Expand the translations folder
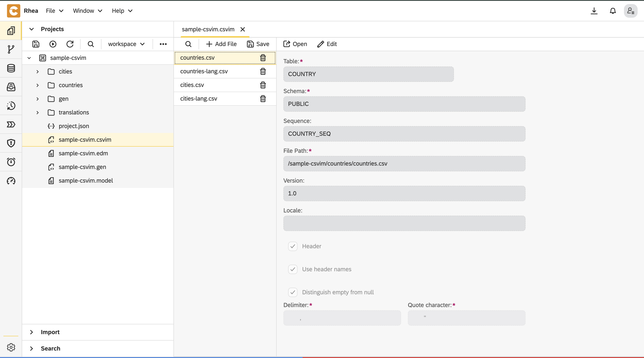Viewport: 644px width, 358px height. [38, 113]
